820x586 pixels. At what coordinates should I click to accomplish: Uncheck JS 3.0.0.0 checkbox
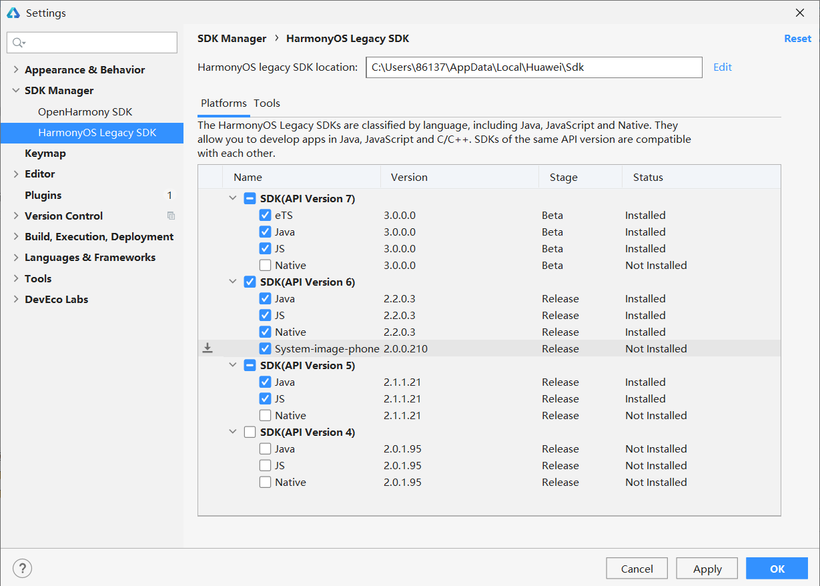[265, 249]
